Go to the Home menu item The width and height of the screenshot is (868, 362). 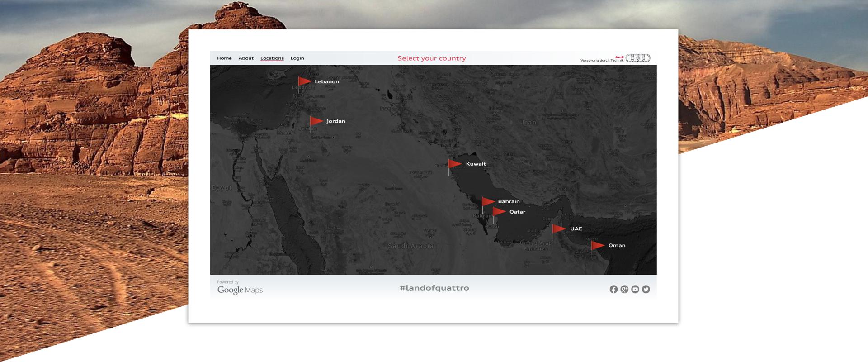tap(224, 58)
